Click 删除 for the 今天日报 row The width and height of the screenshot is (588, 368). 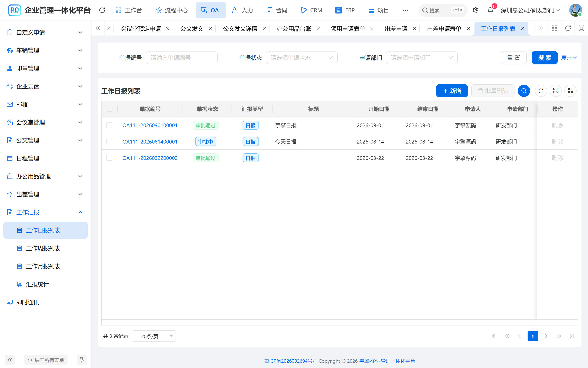point(557,141)
